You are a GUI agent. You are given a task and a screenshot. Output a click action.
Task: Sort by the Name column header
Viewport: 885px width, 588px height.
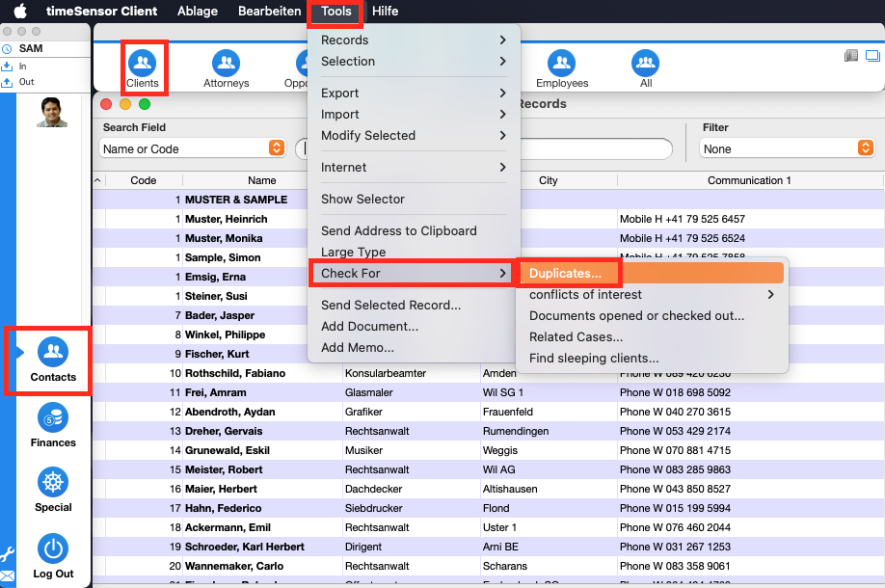coord(262,180)
